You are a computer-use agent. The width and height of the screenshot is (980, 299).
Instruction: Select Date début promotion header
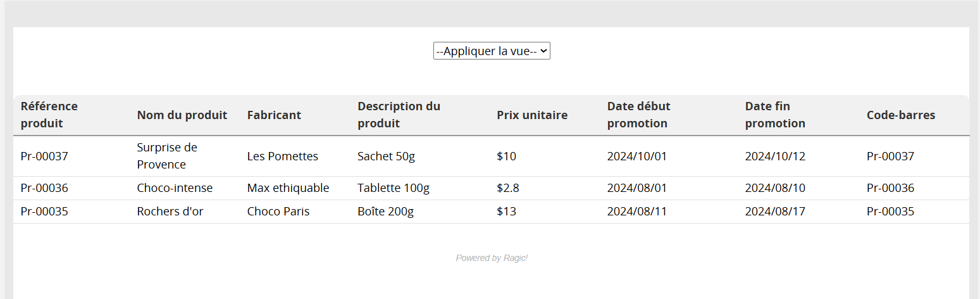coord(638,115)
